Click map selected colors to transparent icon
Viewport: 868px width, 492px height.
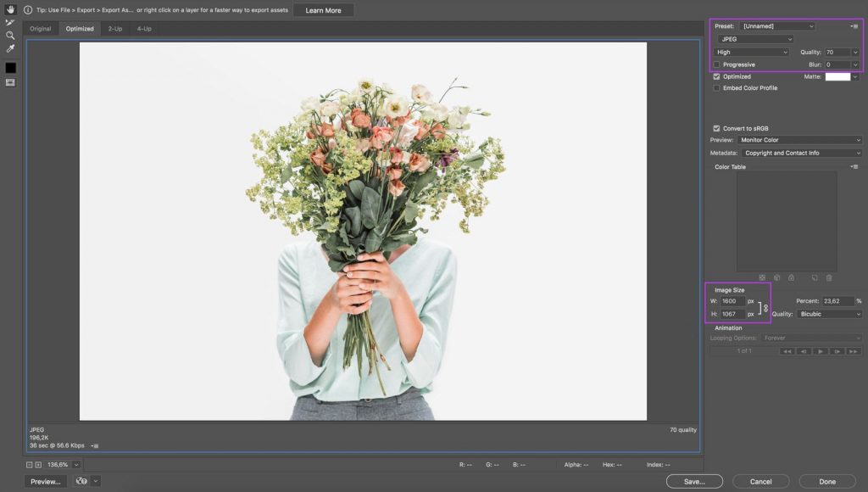pos(762,277)
